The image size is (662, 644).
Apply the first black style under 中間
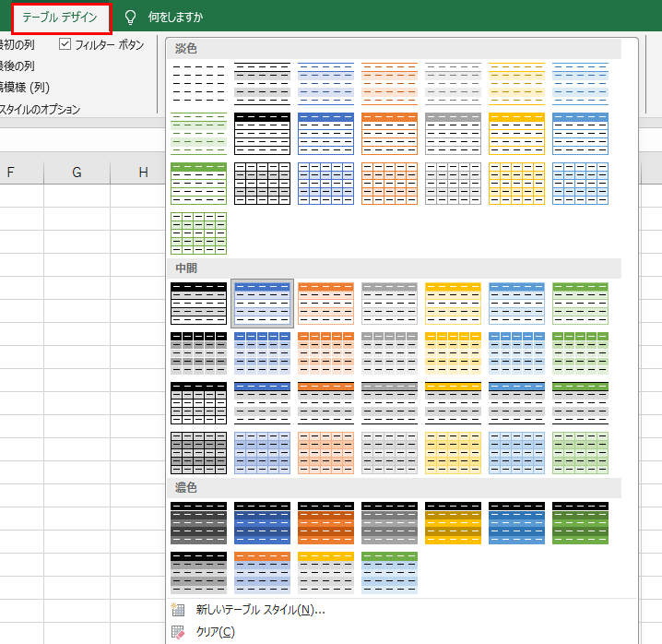pyautogui.click(x=198, y=303)
